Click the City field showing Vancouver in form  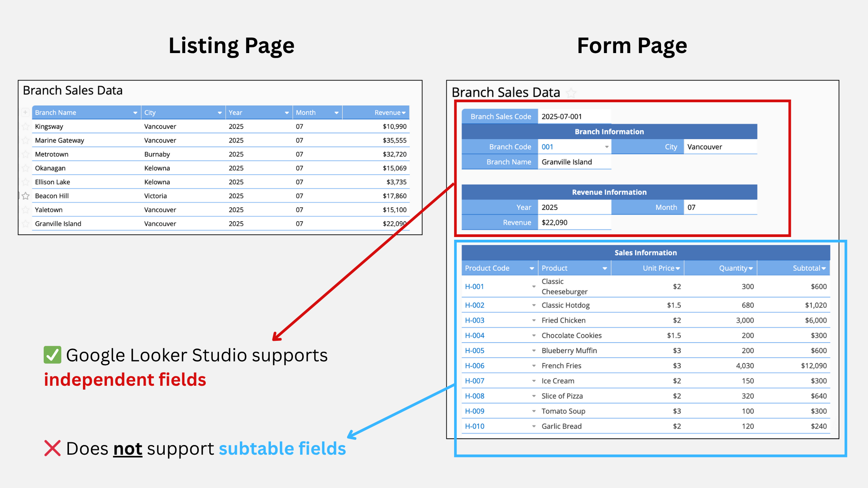click(x=720, y=147)
